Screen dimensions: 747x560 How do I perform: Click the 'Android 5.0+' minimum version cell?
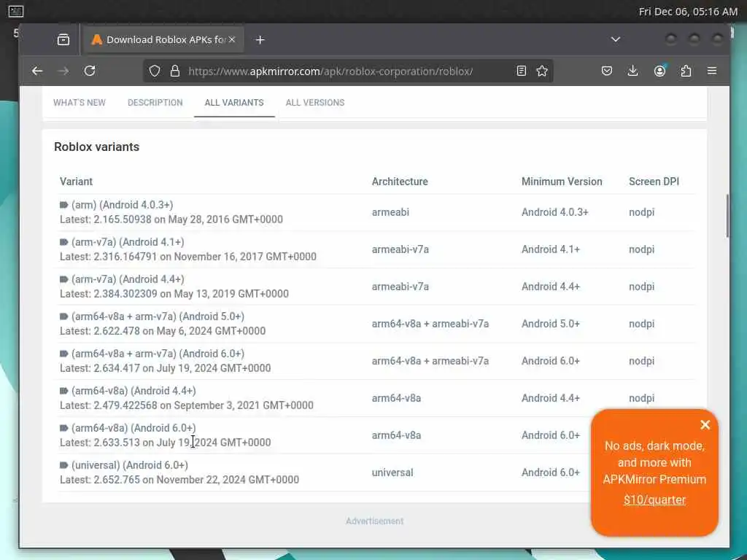click(x=550, y=323)
